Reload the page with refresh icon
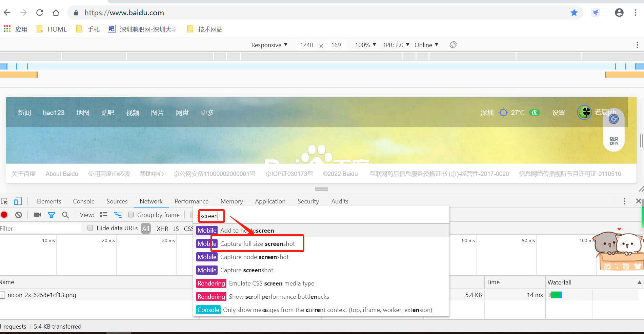This screenshot has height=334, width=644. coord(40,13)
